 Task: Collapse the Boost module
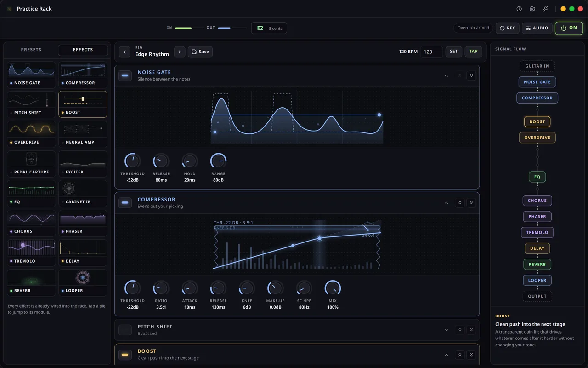coord(446,355)
